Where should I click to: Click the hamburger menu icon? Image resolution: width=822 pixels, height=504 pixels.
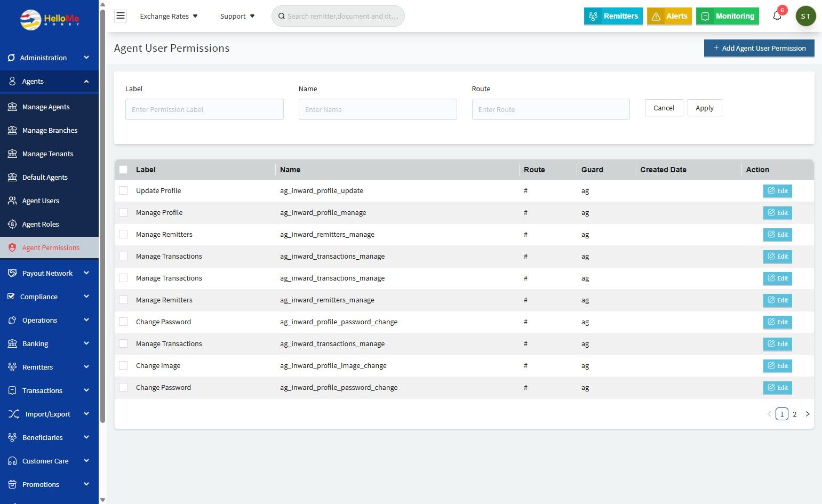(121, 16)
